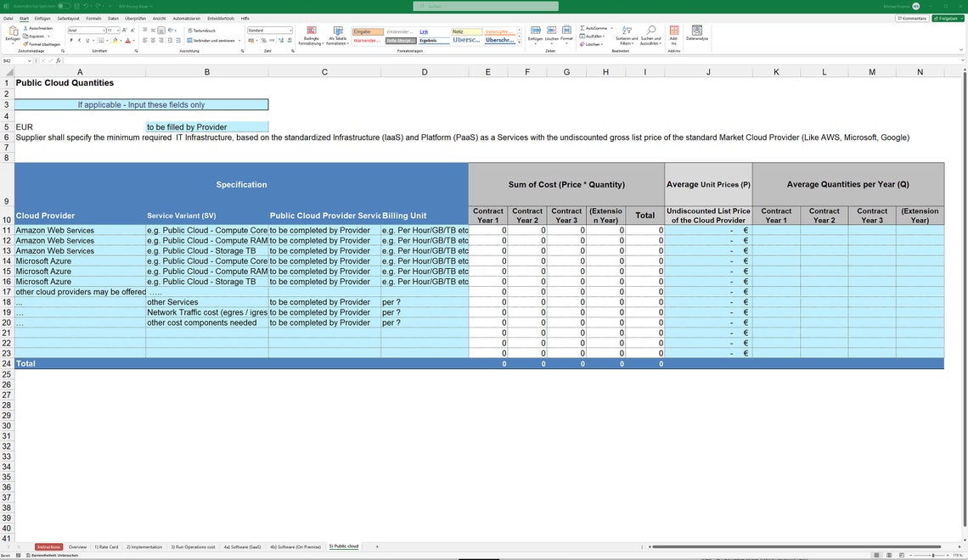Toggle bold formatting
The height and width of the screenshot is (560, 968).
(70, 39)
